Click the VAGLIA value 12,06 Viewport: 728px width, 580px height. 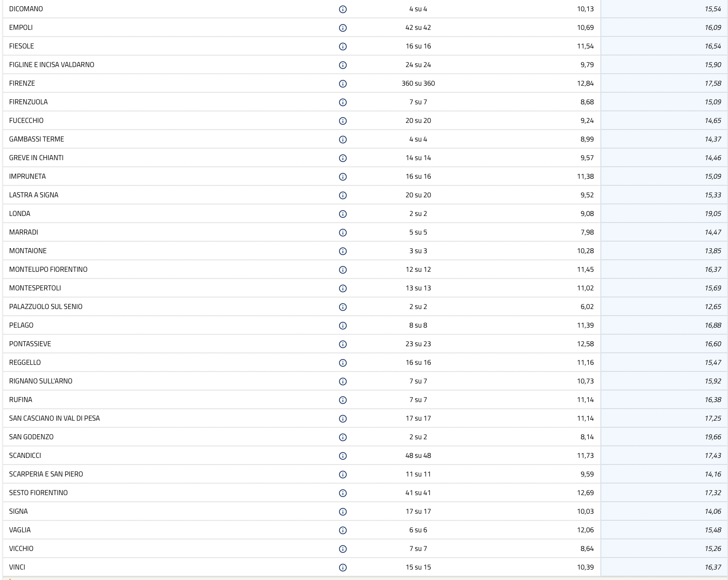tap(585, 530)
